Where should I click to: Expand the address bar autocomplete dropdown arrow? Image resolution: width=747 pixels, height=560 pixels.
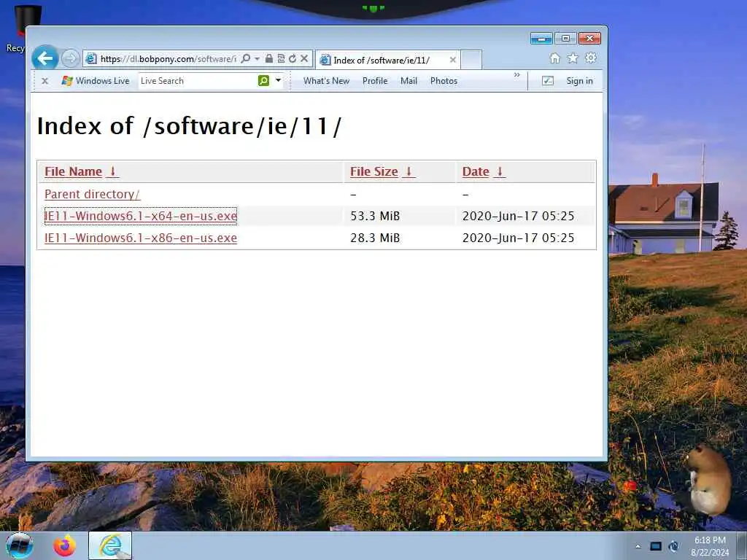(x=258, y=58)
